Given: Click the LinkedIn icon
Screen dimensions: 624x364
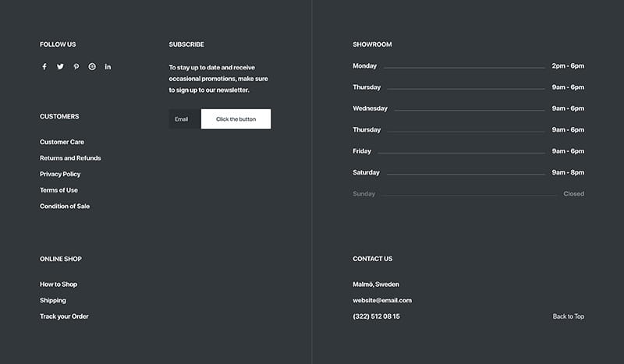Looking at the screenshot, I should [108, 67].
